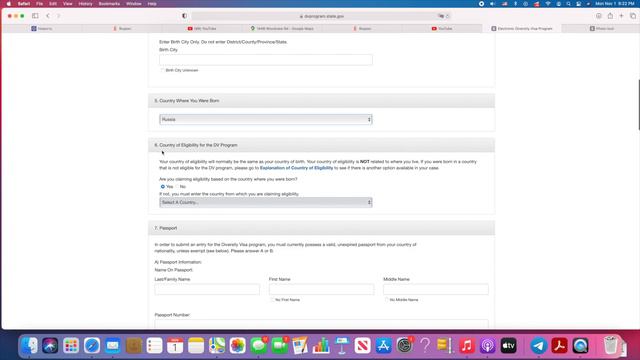Open Finder from the Dock

coord(29,346)
